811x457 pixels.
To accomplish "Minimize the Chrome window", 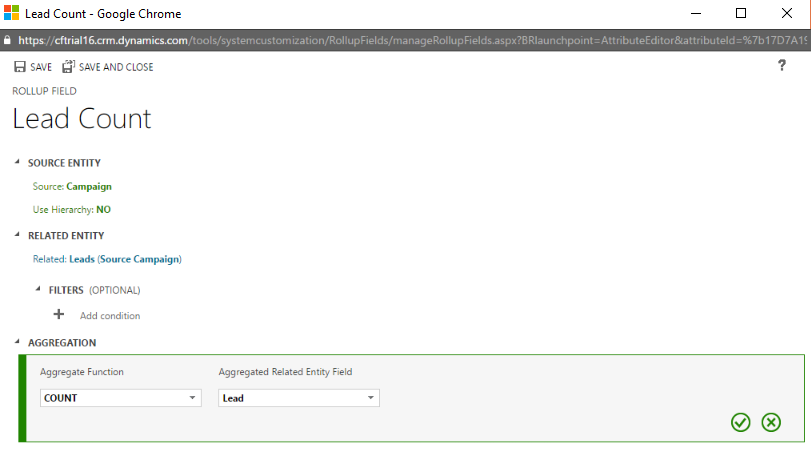I will [696, 13].
